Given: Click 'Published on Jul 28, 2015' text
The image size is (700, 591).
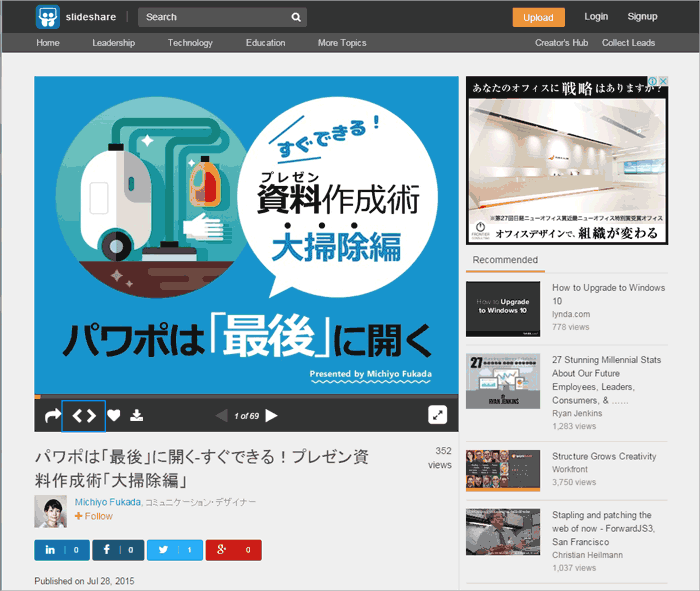Looking at the screenshot, I should click(84, 581).
